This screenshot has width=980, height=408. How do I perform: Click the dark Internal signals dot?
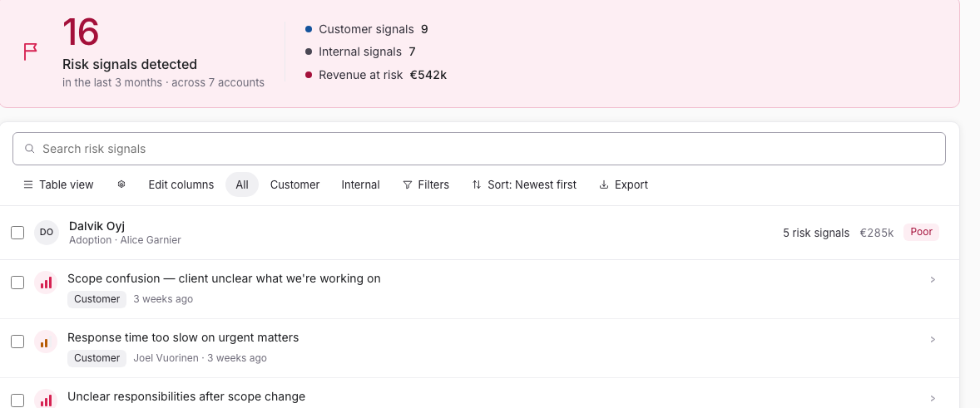(309, 52)
